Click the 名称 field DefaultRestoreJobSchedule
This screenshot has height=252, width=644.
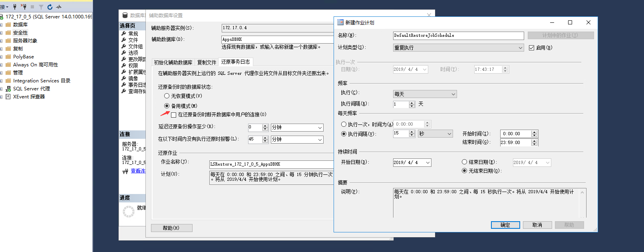[459, 36]
